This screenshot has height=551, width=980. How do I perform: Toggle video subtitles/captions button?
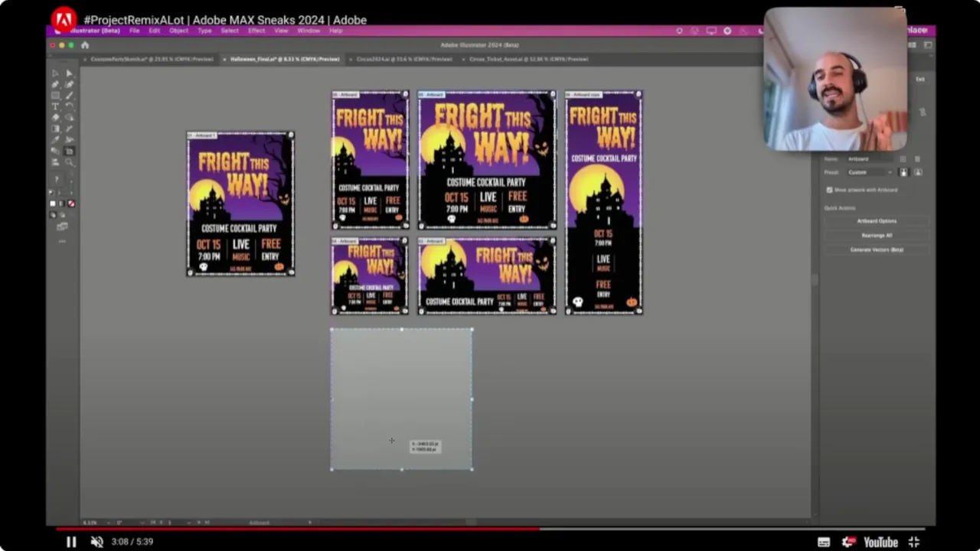[824, 542]
